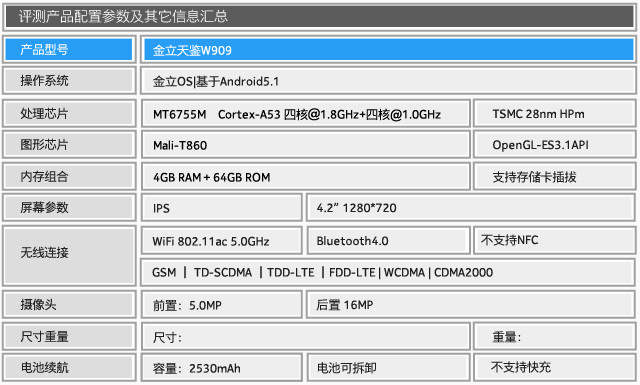Click the 'GSM | TD-SCDMA' network bands cell
Image resolution: width=640 pixels, height=385 pixels.
388,272
